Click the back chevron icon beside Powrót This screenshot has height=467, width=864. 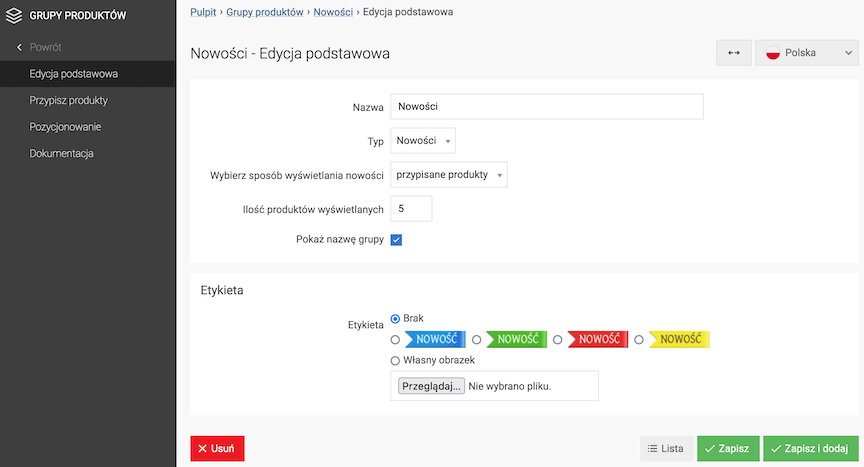coord(19,47)
